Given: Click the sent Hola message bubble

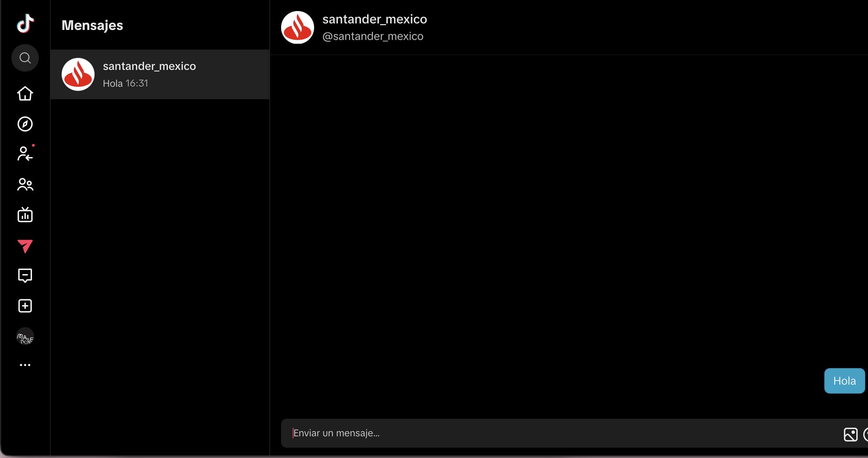Looking at the screenshot, I should [x=845, y=381].
